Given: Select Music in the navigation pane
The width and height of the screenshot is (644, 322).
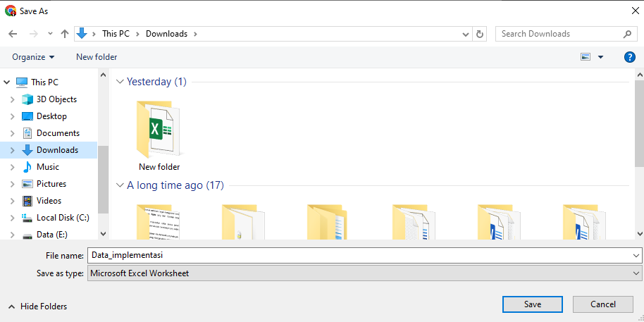Looking at the screenshot, I should click(47, 167).
